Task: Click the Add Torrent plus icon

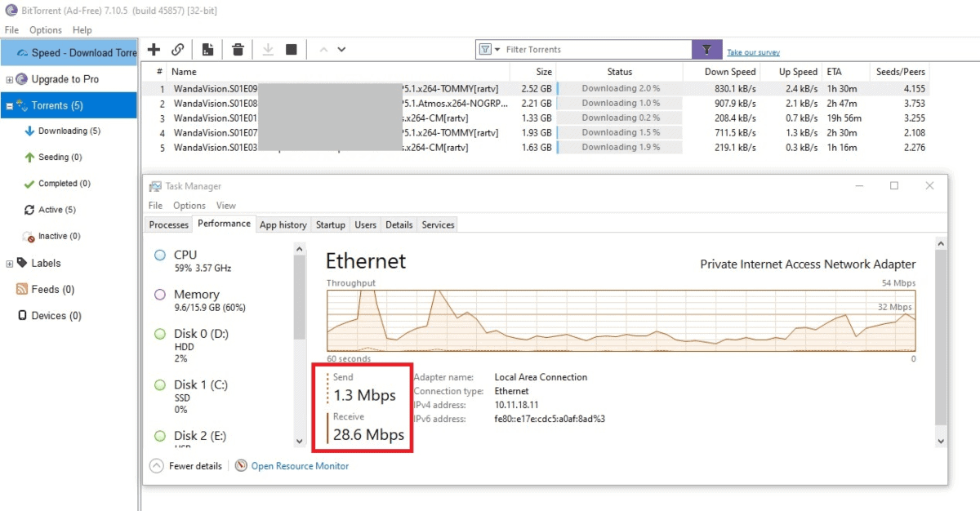Action: 154,50
